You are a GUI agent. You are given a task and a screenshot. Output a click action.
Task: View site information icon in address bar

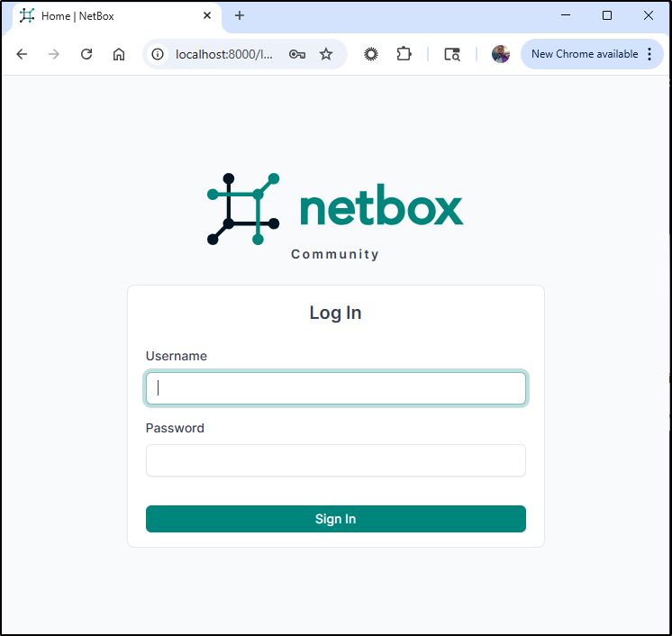tap(158, 54)
